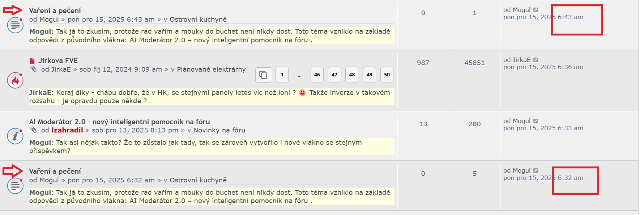Open page 46 of Jirkova FVE topic
644x215 pixels.
[x=317, y=75]
